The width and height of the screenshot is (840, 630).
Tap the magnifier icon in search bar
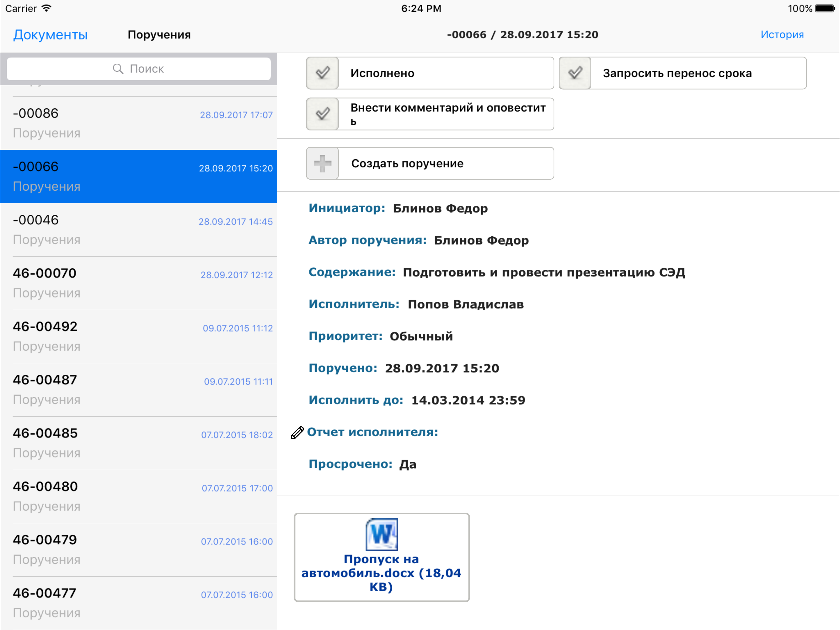tap(118, 69)
